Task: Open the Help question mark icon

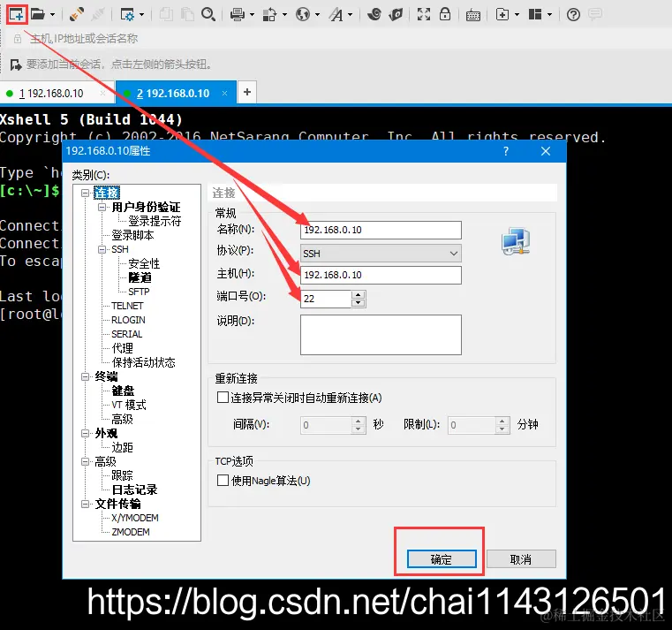Action: pos(573,15)
